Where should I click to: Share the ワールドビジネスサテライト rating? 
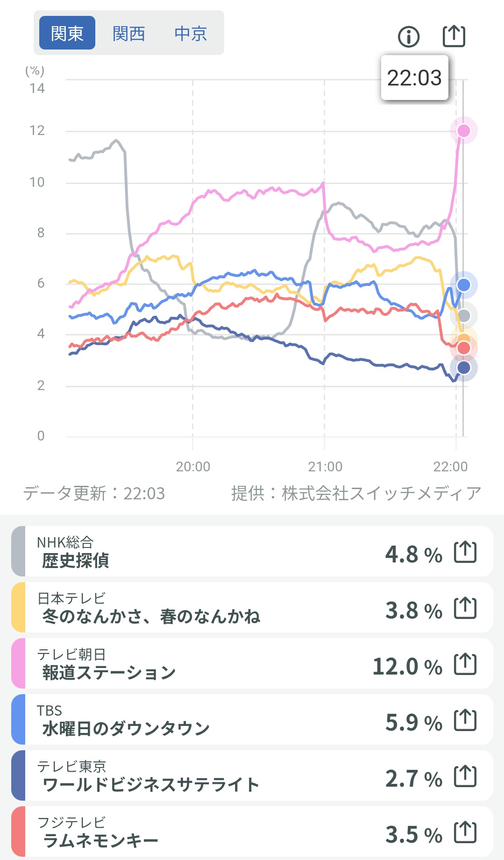pyautogui.click(x=465, y=776)
